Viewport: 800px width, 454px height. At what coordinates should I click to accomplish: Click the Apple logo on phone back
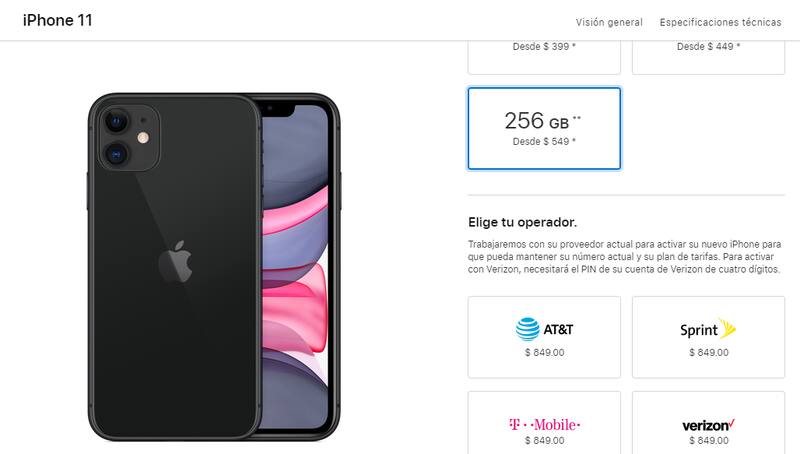[175, 262]
